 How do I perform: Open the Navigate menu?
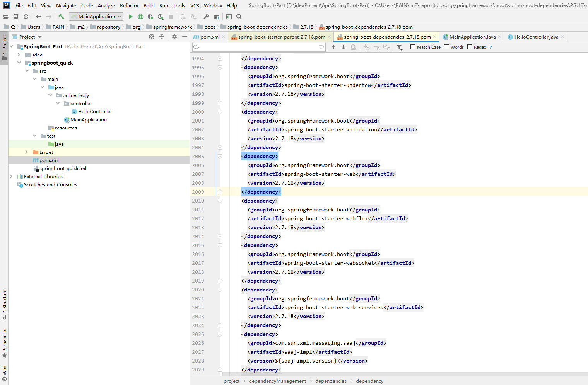tap(66, 5)
